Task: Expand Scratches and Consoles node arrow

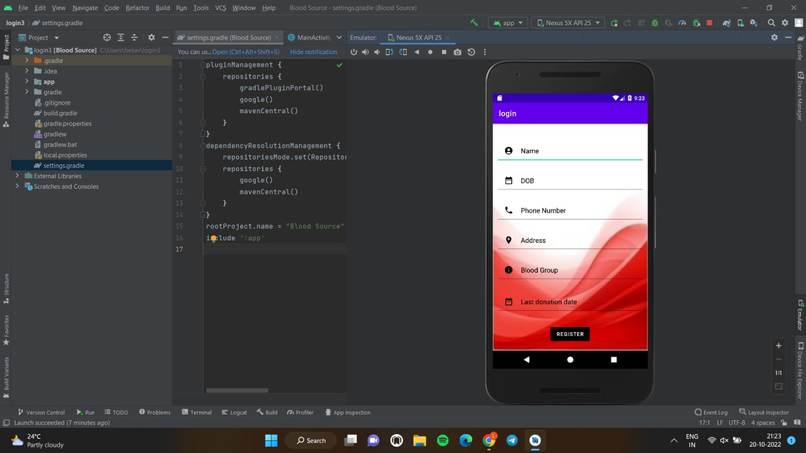Action: point(17,187)
